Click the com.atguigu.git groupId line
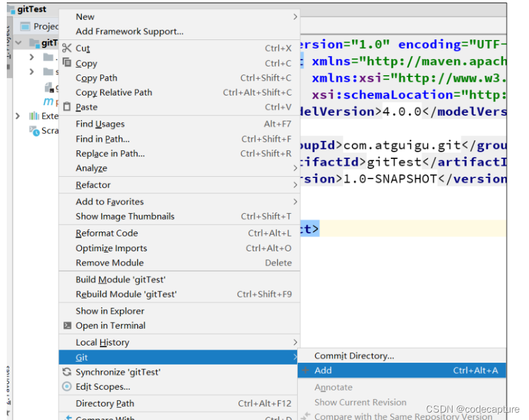 [x=403, y=145]
